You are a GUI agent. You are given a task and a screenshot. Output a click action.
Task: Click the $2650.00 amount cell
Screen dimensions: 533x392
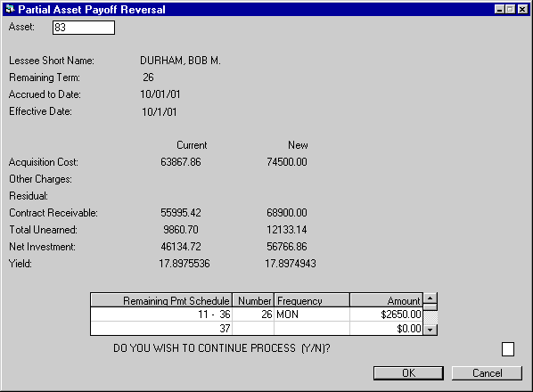pyautogui.click(x=387, y=314)
